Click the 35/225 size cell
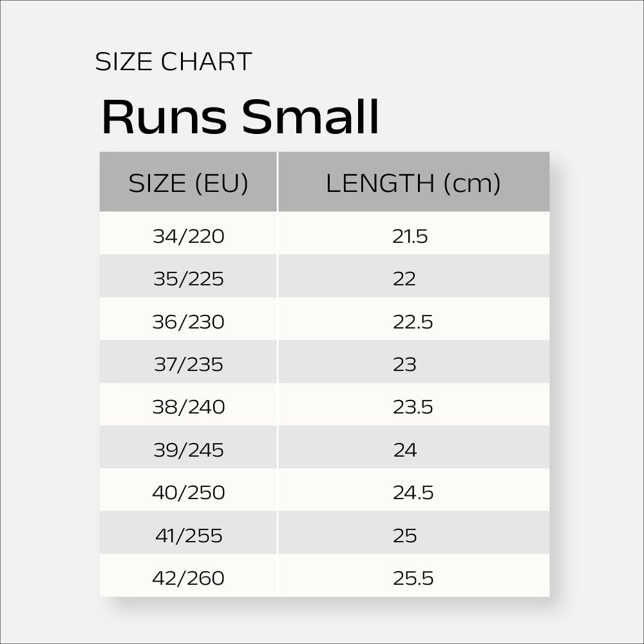This screenshot has width=644, height=644. pyautogui.click(x=188, y=279)
